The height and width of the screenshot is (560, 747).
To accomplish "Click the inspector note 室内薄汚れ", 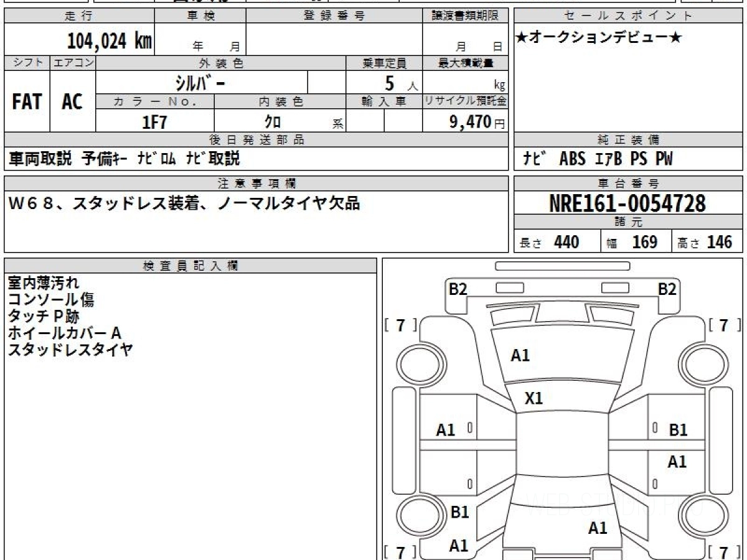I will [44, 283].
